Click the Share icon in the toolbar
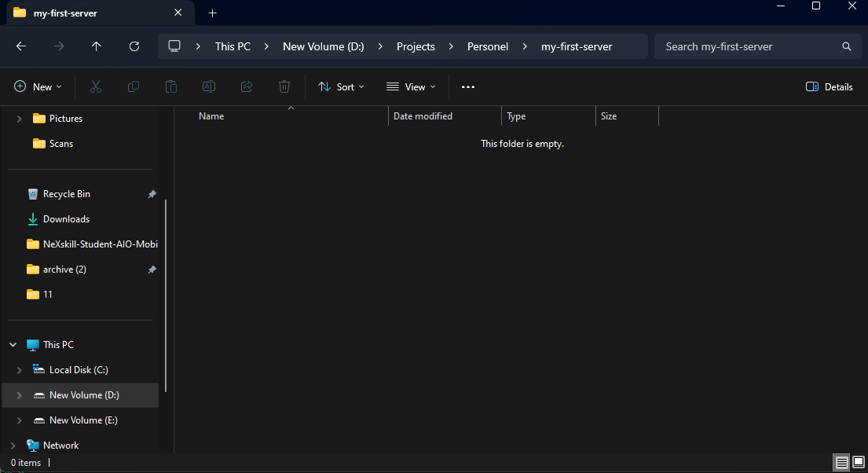 pyautogui.click(x=246, y=86)
